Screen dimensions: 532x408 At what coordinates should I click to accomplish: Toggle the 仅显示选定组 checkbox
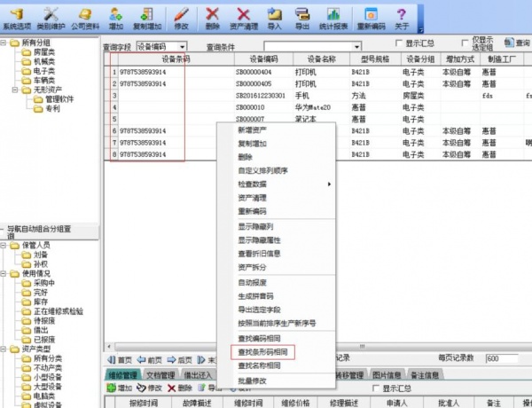coord(465,43)
